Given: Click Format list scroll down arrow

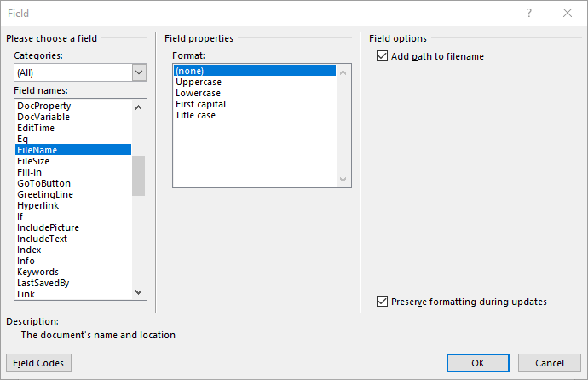Looking at the screenshot, I should tap(343, 180).
